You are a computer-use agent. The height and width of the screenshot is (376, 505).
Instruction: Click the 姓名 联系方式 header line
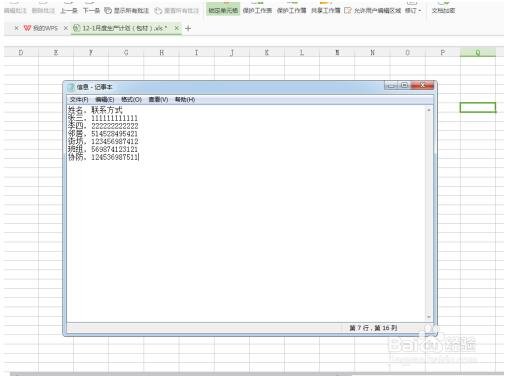pyautogui.click(x=95, y=110)
